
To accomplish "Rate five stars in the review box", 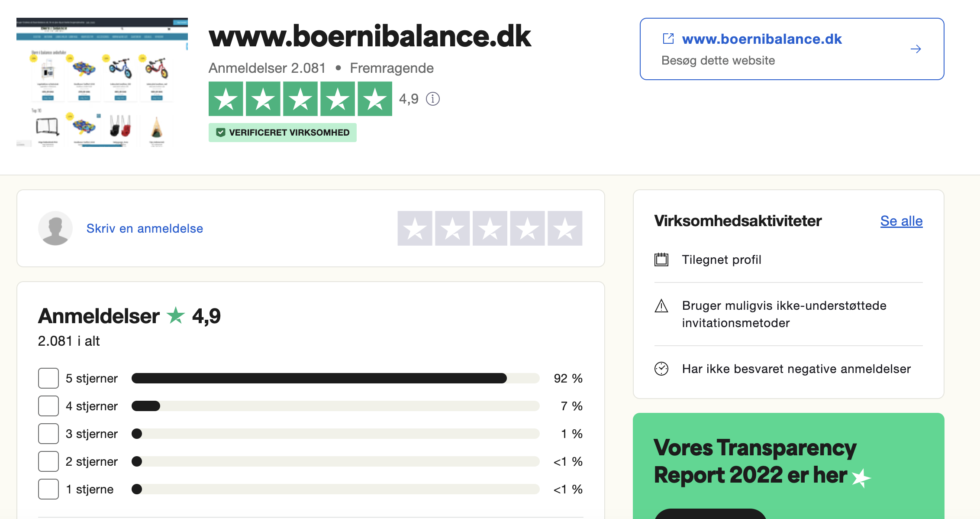I will click(x=564, y=228).
